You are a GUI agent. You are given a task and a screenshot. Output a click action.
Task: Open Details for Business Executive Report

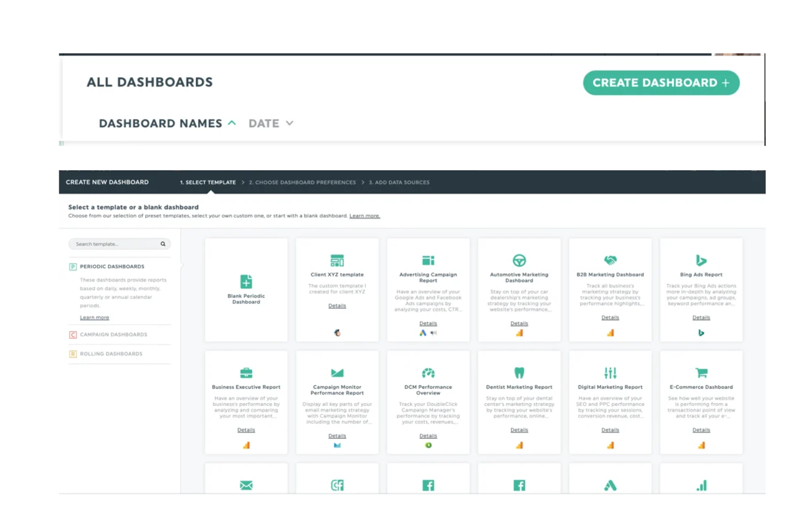pos(246,430)
